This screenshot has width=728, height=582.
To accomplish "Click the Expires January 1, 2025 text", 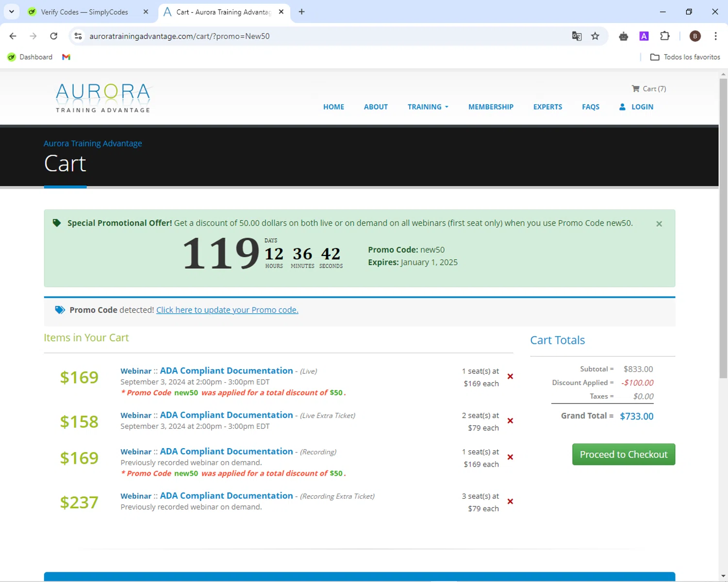I will tap(413, 262).
